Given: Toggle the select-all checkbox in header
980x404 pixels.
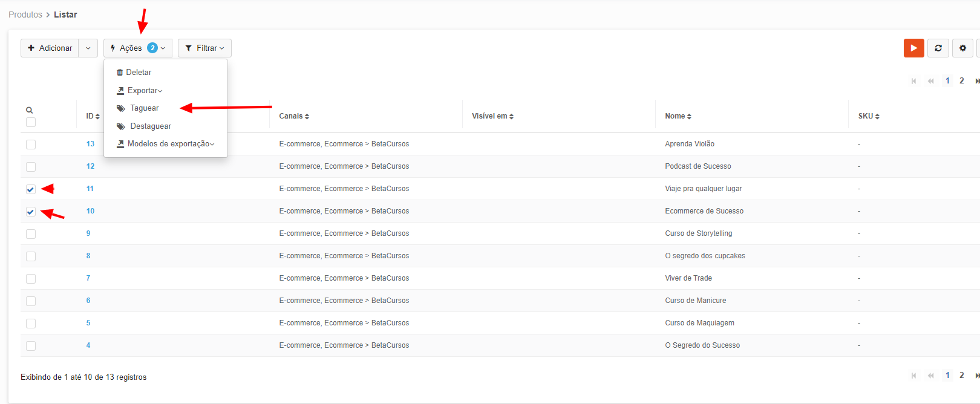Looking at the screenshot, I should (31, 122).
